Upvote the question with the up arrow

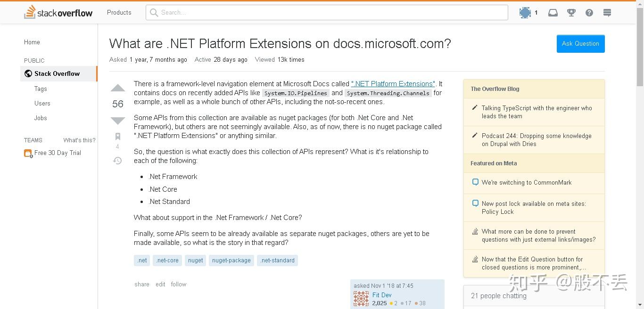[118, 88]
